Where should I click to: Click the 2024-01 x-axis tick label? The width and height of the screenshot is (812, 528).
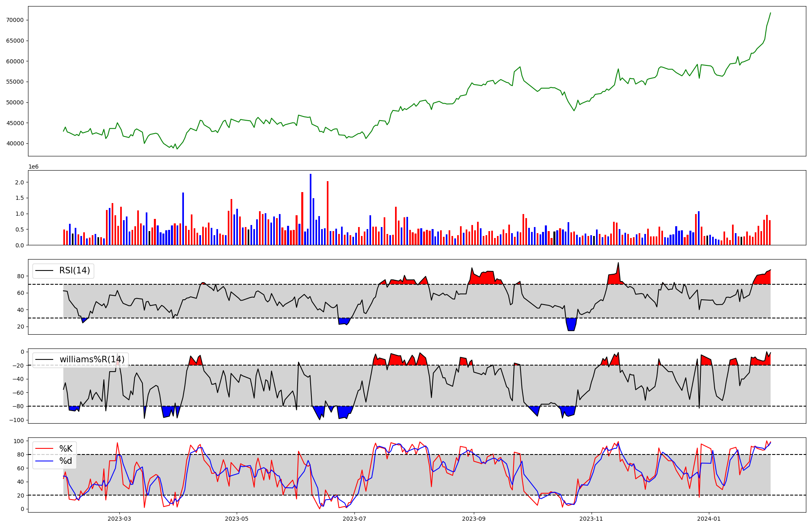tap(709, 519)
